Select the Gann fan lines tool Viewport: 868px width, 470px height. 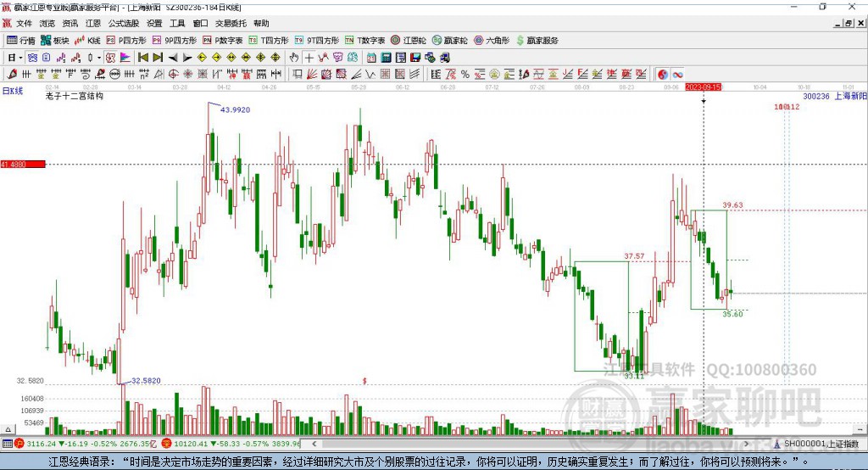pyautogui.click(x=312, y=74)
